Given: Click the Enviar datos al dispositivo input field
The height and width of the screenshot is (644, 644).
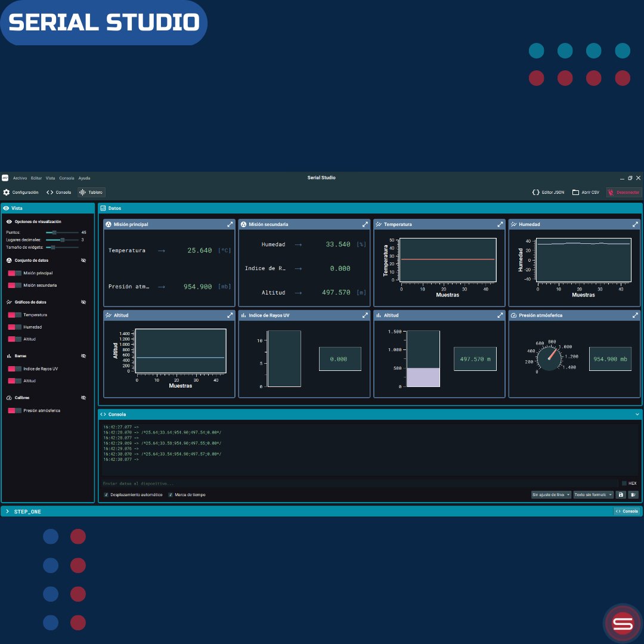Looking at the screenshot, I should tap(360, 484).
